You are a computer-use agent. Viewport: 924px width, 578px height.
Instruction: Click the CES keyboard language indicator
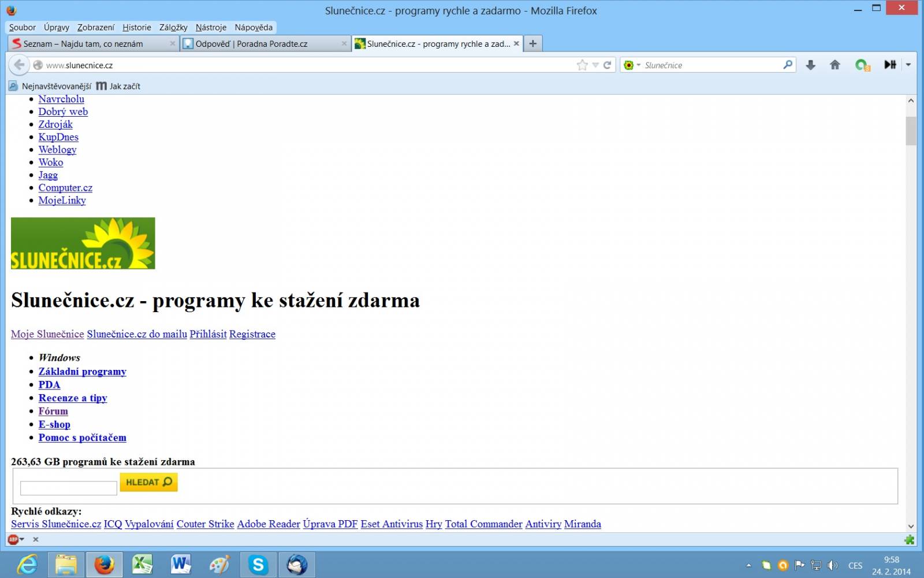[x=855, y=565]
